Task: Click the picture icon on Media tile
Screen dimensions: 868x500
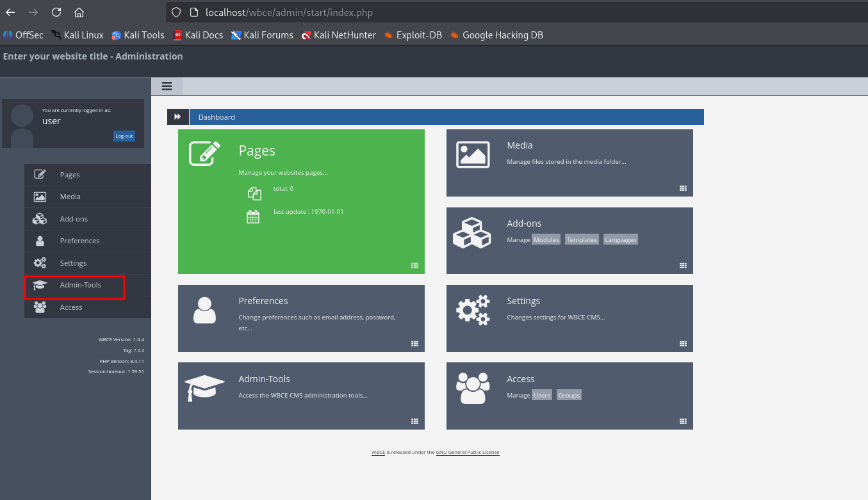Action: 473,154
